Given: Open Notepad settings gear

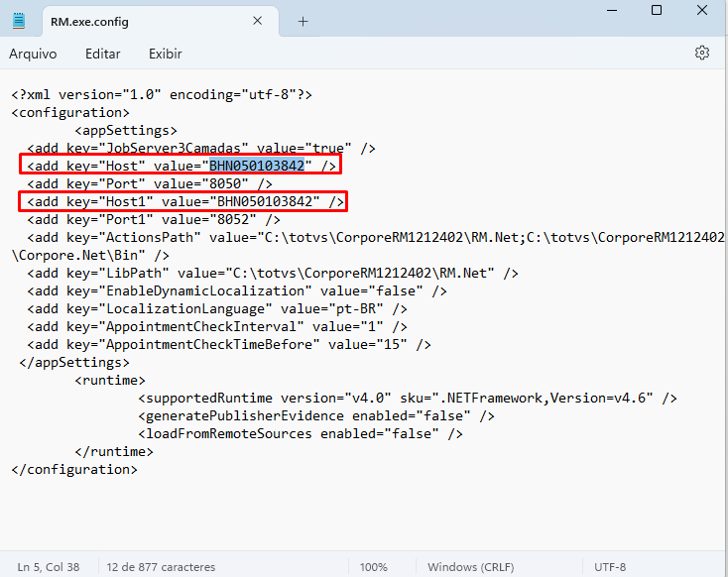Looking at the screenshot, I should (702, 53).
